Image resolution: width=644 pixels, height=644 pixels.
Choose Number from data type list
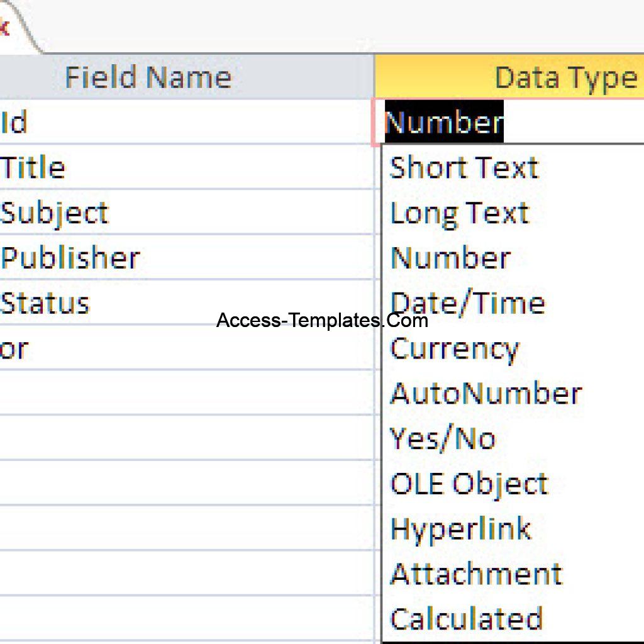[448, 257]
